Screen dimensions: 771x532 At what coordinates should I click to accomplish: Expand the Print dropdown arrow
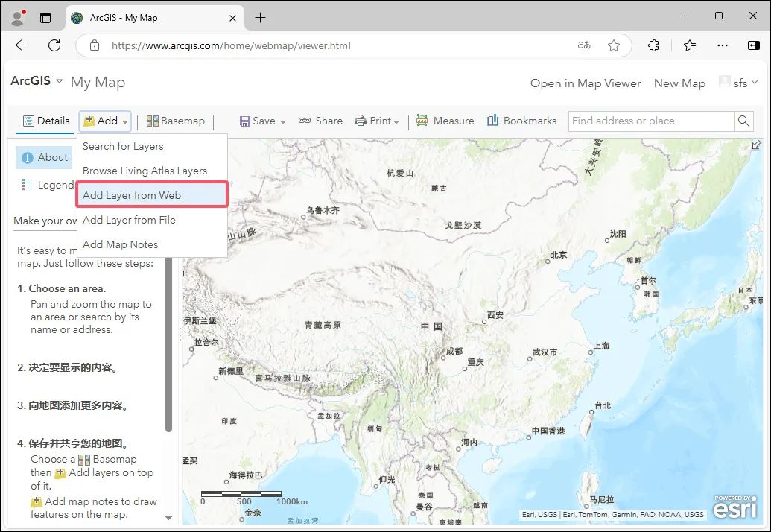pos(396,121)
